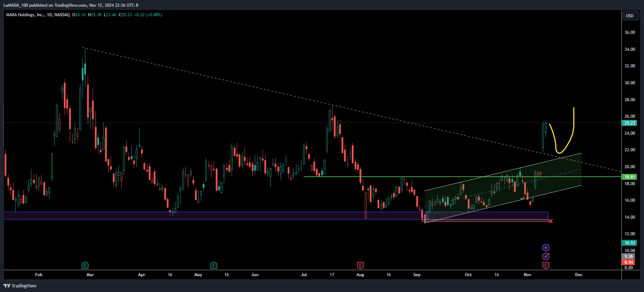Click the 20.00 price axis label
This screenshot has height=292, width=644.
point(630,167)
